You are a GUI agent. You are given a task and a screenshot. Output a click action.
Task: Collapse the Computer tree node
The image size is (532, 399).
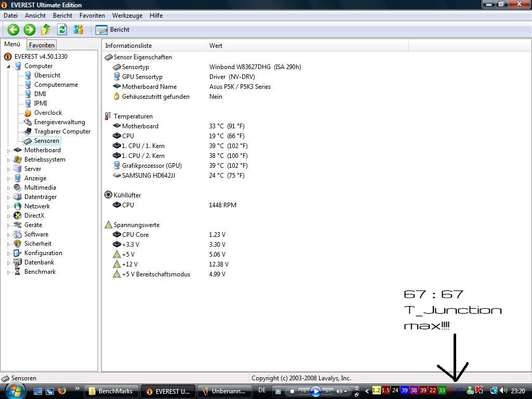pyautogui.click(x=8, y=66)
